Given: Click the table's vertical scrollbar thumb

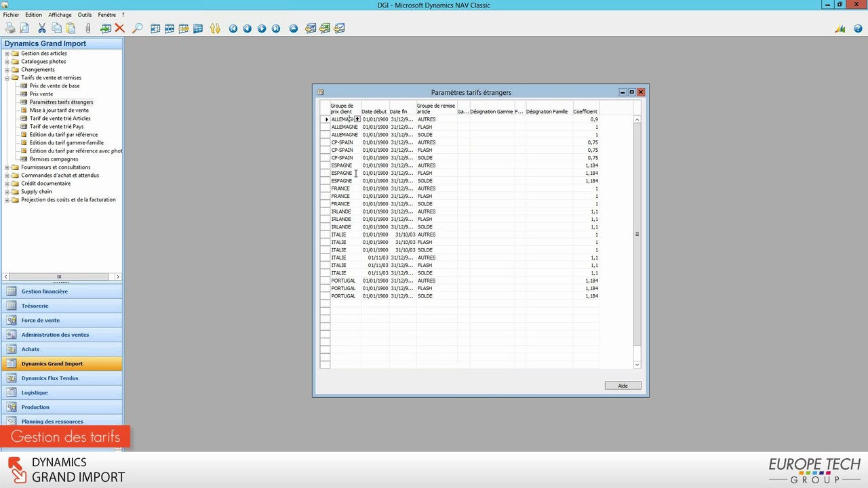Looking at the screenshot, I should [637, 234].
